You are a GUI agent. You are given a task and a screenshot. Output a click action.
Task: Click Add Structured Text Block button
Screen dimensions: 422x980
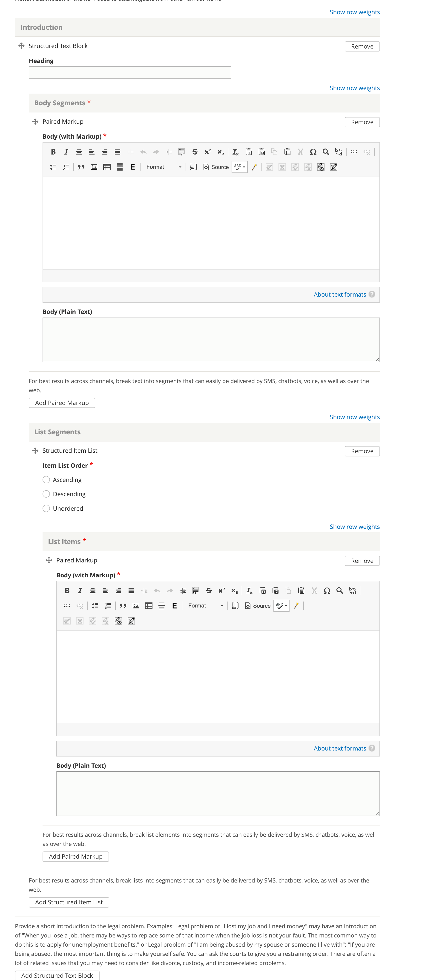[x=57, y=975]
